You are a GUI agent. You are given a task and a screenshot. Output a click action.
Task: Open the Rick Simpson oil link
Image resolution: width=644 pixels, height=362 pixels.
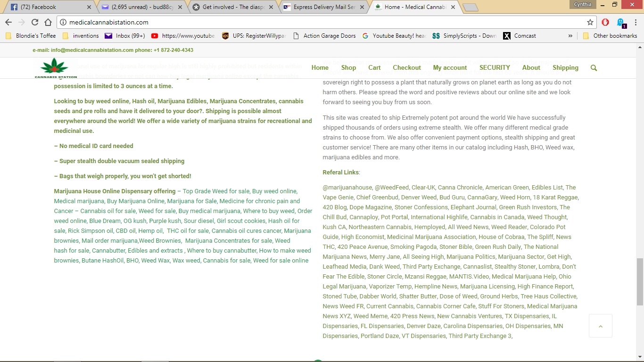pos(91,231)
